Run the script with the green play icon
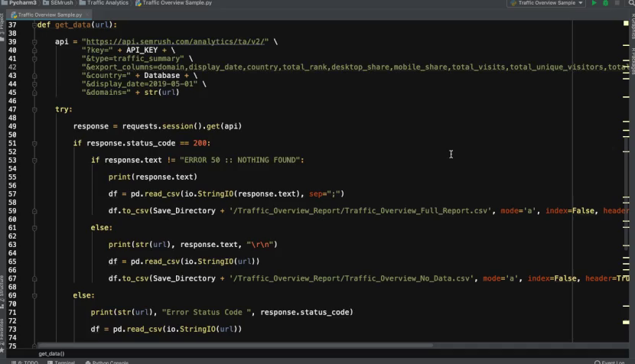Viewport: 635px width, 364px height. pos(594,3)
